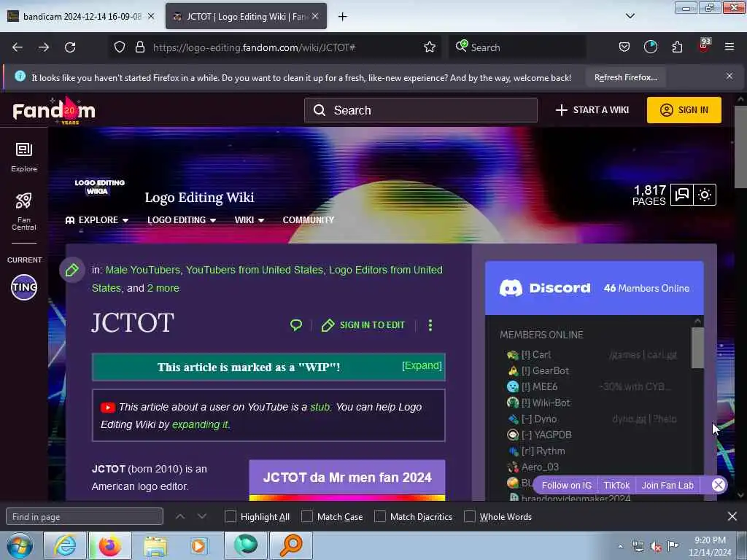Enable Highlight All checkbox

230,517
